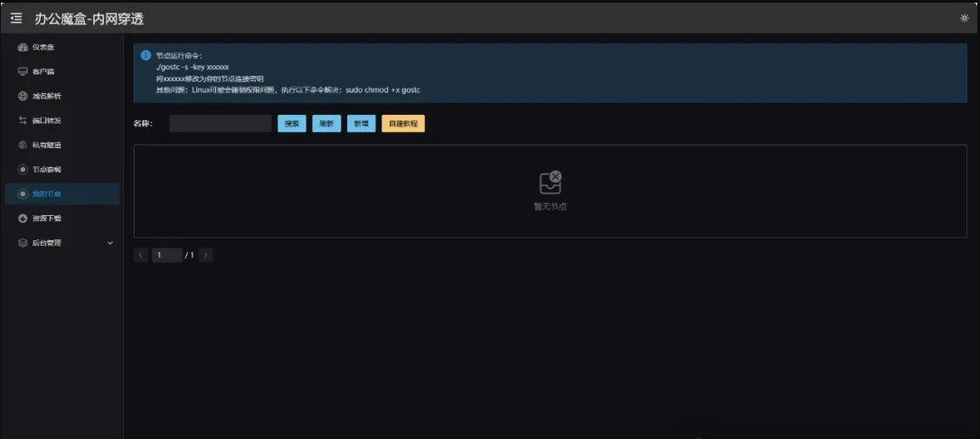Click the 域名解析 globe icon
Image resolution: width=980 pixels, height=439 pixels.
coord(24,96)
